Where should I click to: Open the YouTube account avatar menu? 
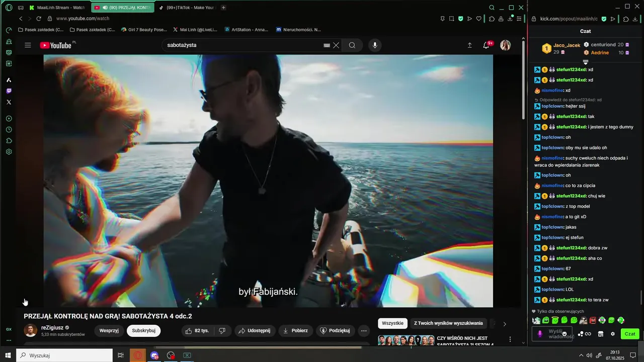[506, 45]
